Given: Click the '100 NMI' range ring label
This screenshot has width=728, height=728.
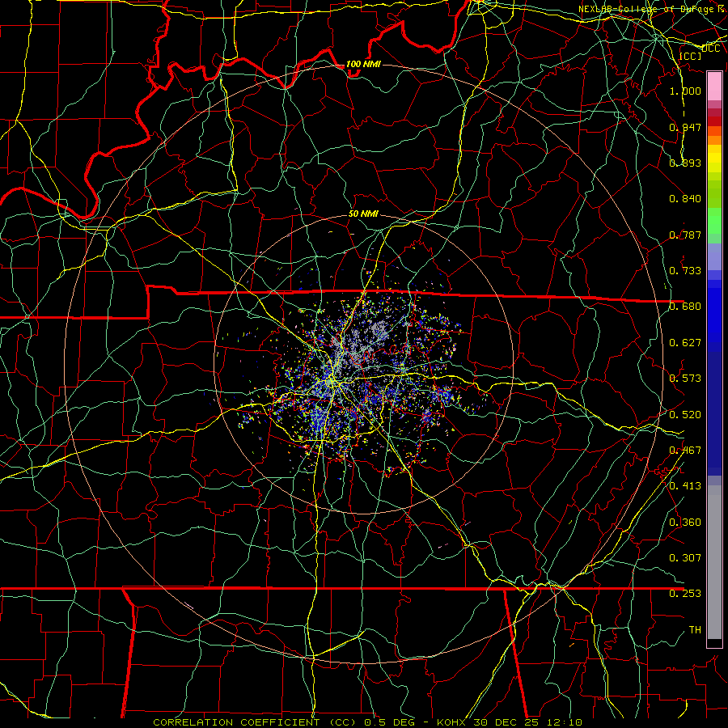Looking at the screenshot, I should click(363, 64).
